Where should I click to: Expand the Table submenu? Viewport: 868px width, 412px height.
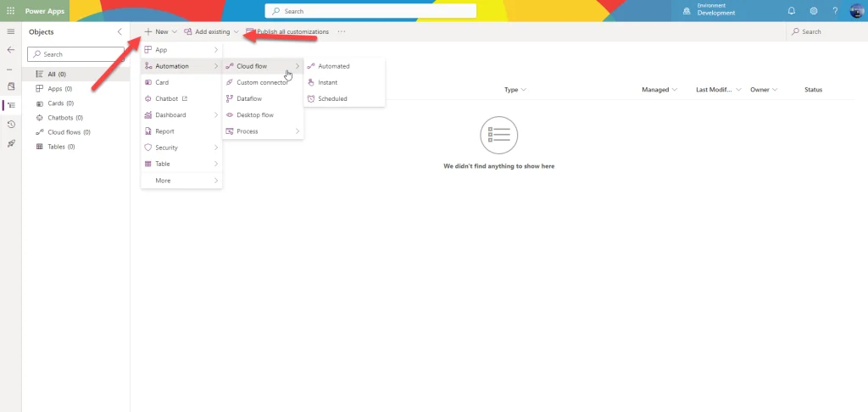[x=181, y=164]
